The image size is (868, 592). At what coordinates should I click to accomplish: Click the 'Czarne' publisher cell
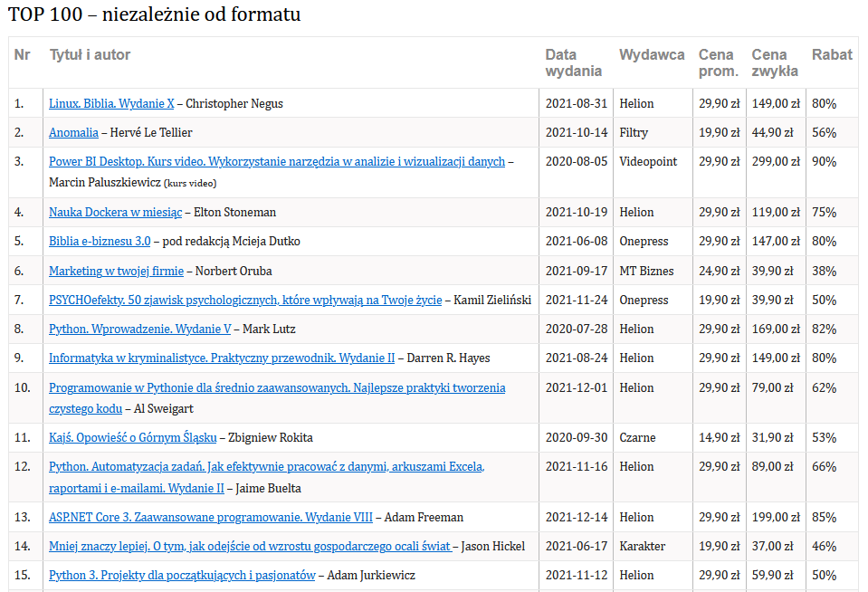[x=637, y=437]
